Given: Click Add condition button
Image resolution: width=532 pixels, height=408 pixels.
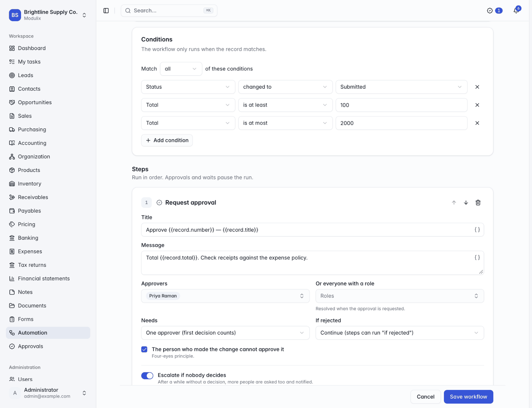Looking at the screenshot, I should coord(167,140).
